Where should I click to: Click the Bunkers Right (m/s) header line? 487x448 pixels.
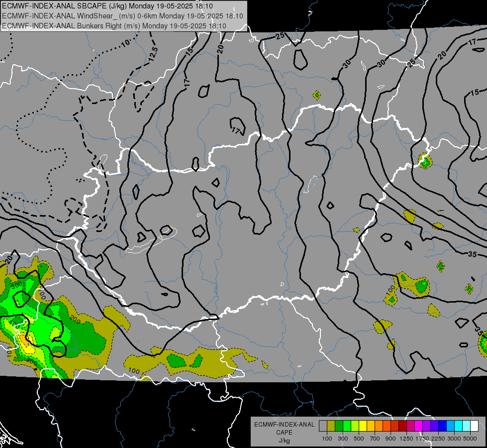pyautogui.click(x=114, y=26)
